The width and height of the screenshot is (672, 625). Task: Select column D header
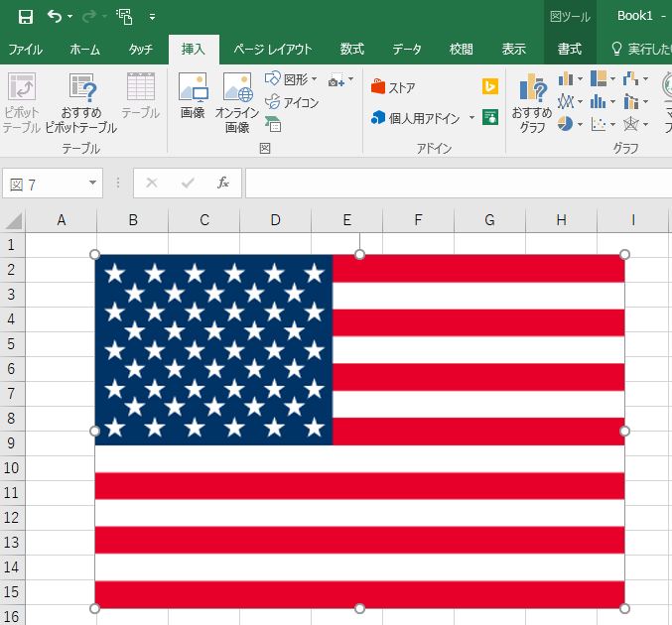276,220
